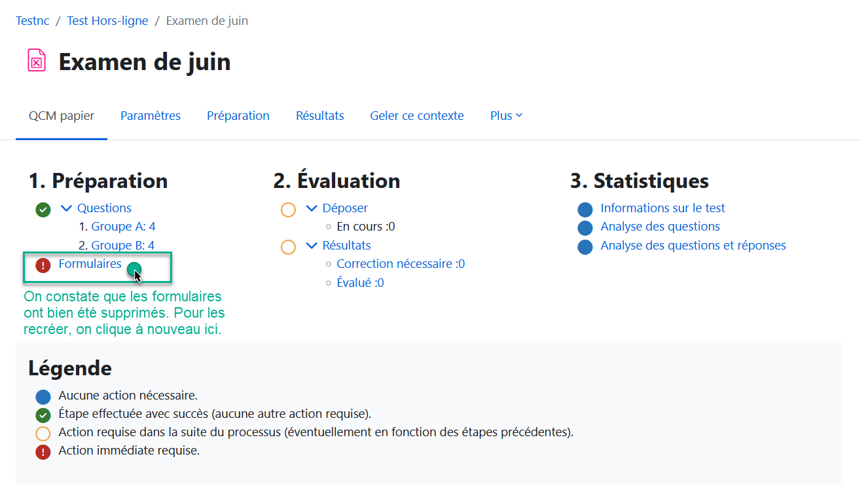Switch to the Paramètres tab
The width and height of the screenshot is (868, 503).
[151, 116]
